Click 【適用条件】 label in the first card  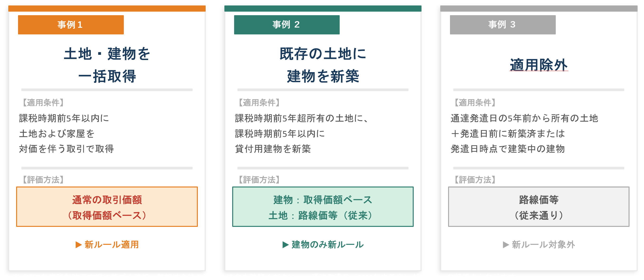click(43, 103)
